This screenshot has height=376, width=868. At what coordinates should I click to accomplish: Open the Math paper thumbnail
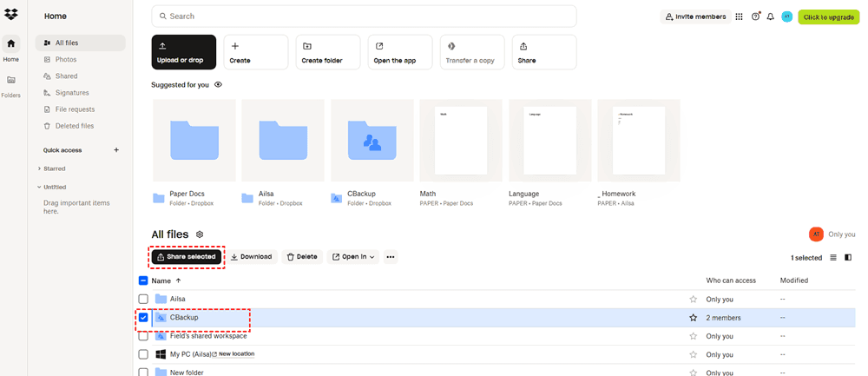pyautogui.click(x=461, y=141)
